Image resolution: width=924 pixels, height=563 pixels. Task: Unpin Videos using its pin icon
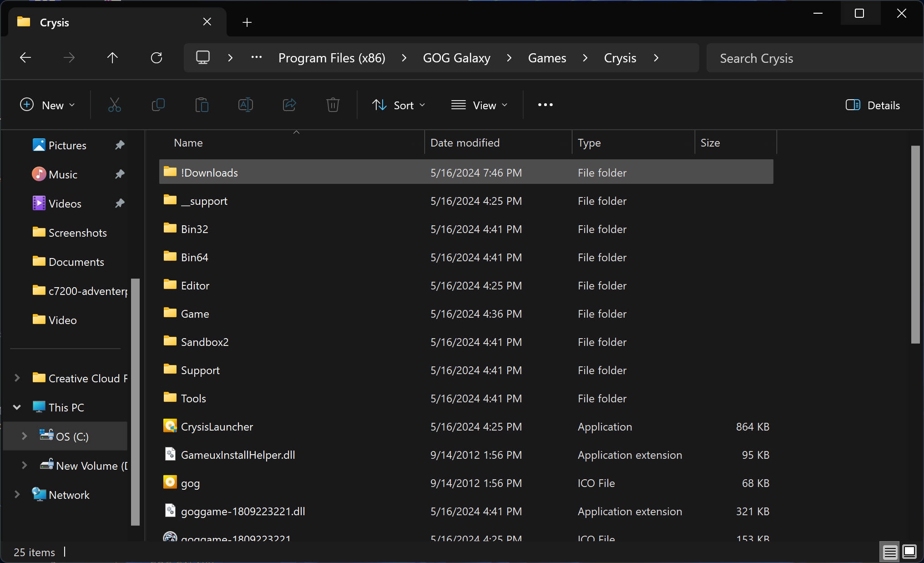tap(120, 203)
